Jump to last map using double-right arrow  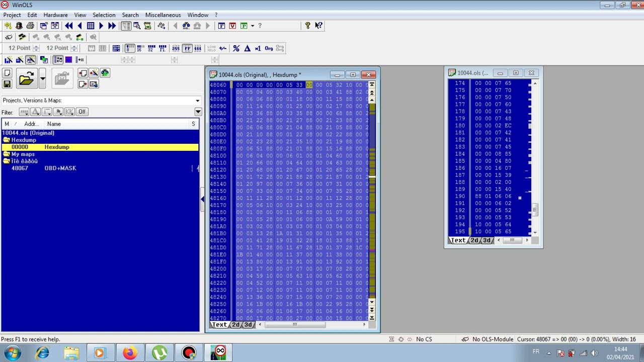coord(112,26)
